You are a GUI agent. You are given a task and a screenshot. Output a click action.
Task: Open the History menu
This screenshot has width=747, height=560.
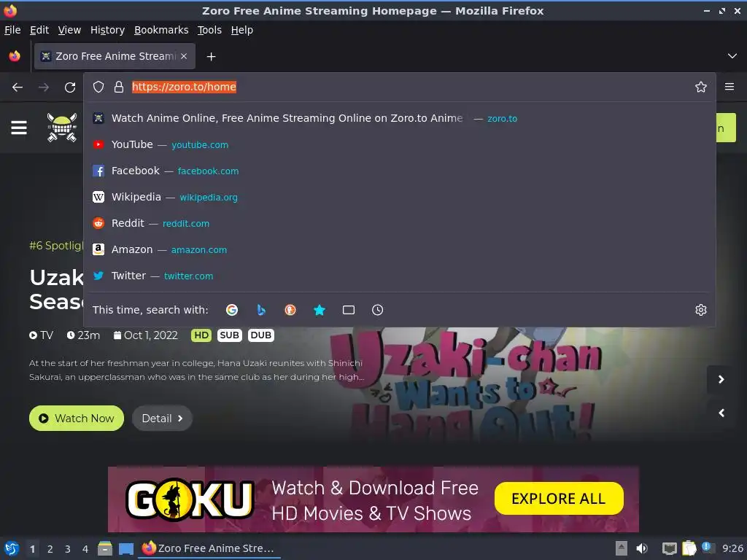(x=108, y=30)
